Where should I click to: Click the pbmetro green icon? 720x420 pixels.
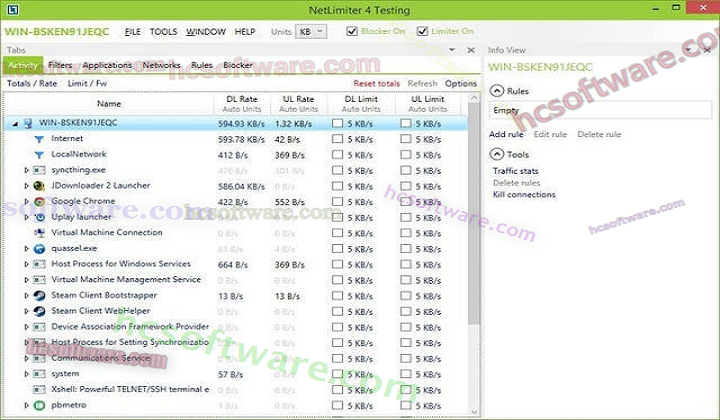point(39,405)
